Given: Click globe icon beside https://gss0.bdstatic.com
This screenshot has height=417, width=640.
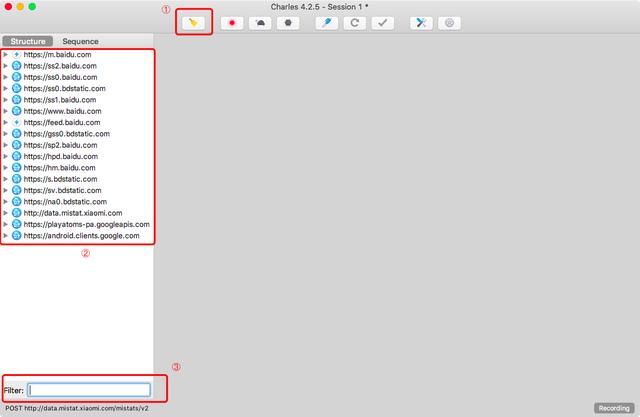Looking at the screenshot, I should [x=17, y=133].
